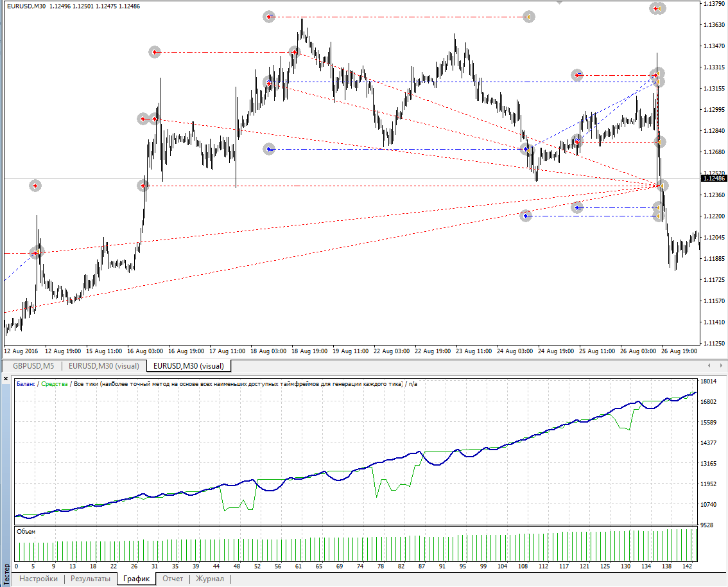Click the vertical Тестер panel label

[6, 574]
